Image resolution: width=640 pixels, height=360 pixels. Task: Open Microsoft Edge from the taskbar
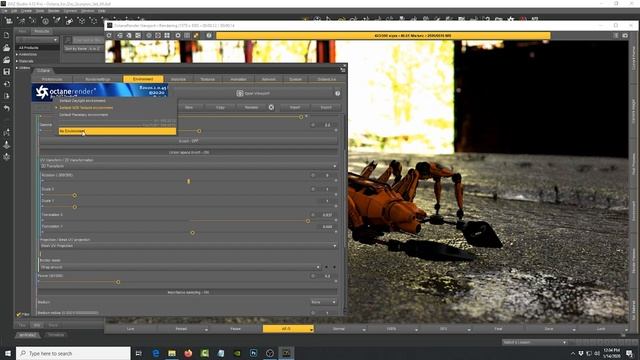156,353
